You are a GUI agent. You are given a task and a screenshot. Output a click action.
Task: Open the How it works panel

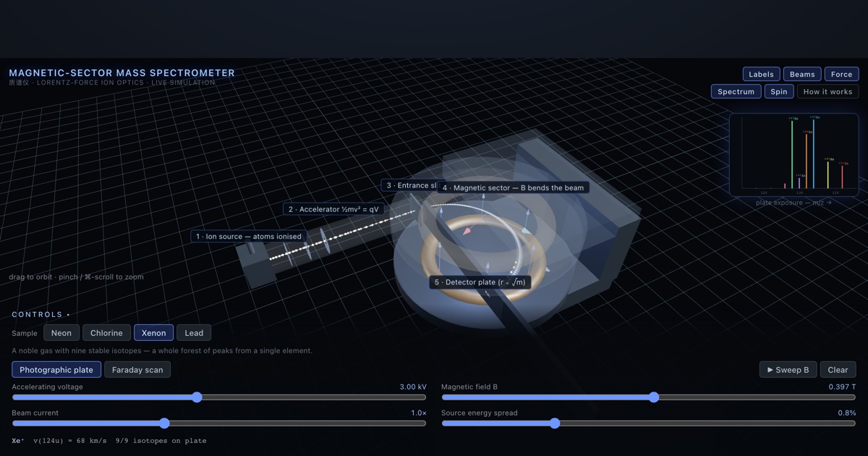(x=827, y=92)
